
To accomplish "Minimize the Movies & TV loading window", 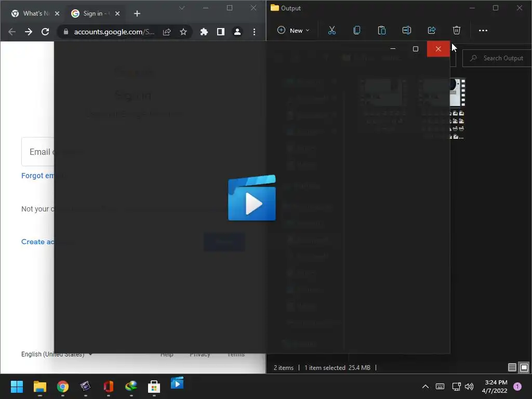I will point(393,49).
